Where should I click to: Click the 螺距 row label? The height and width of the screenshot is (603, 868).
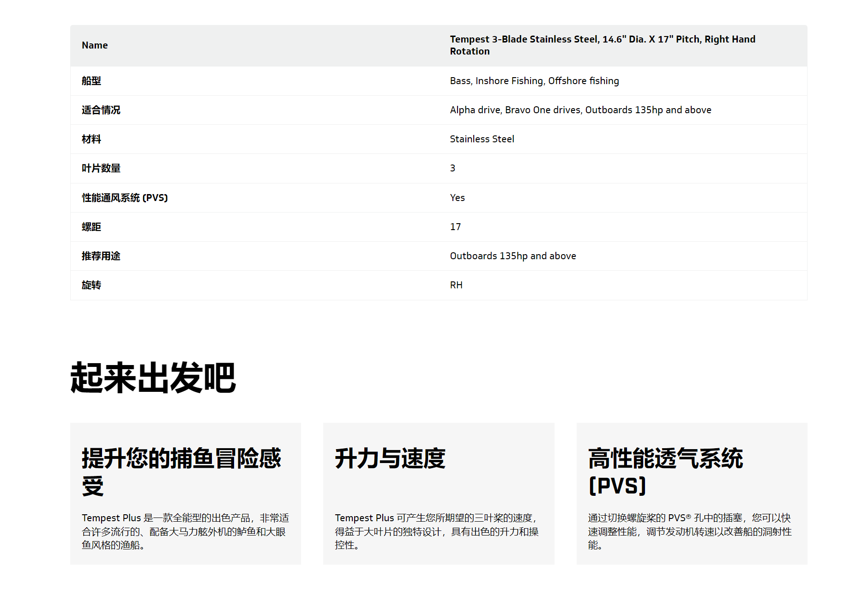(x=91, y=227)
